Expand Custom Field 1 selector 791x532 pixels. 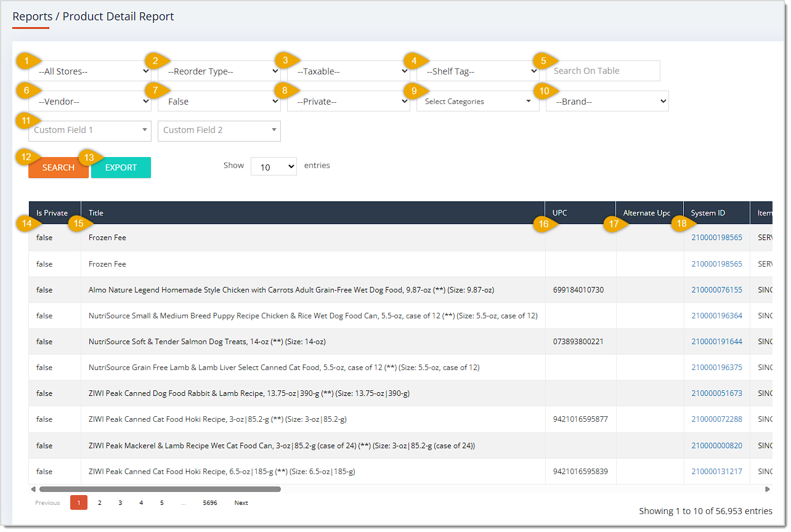[90, 131]
